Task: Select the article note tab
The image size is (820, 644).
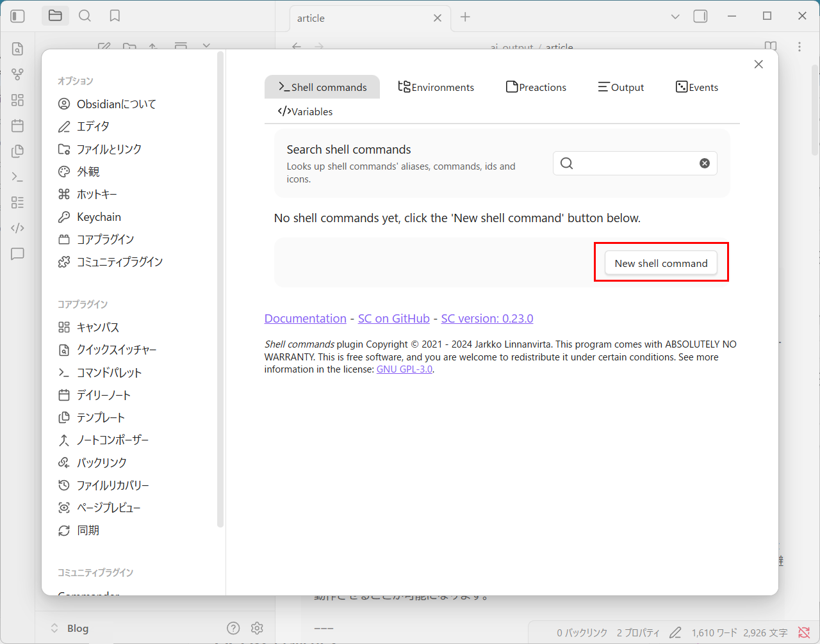Action: point(310,18)
